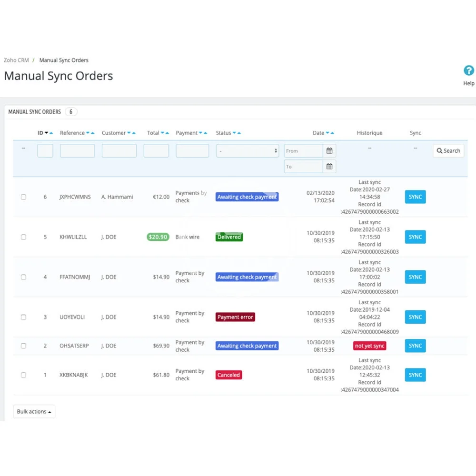The image size is (476, 476).
Task: Expand the Bulk actions menu
Action: click(x=34, y=411)
